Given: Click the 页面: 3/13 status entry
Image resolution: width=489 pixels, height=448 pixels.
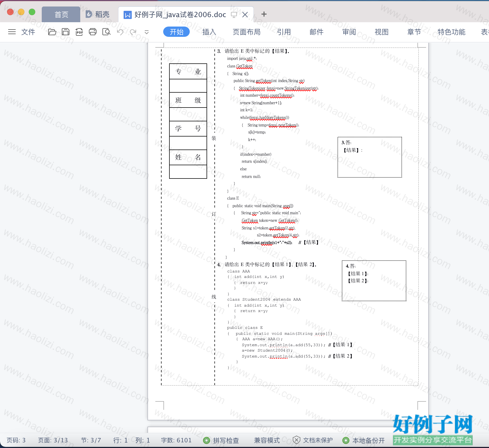Looking at the screenshot, I should 53,440.
